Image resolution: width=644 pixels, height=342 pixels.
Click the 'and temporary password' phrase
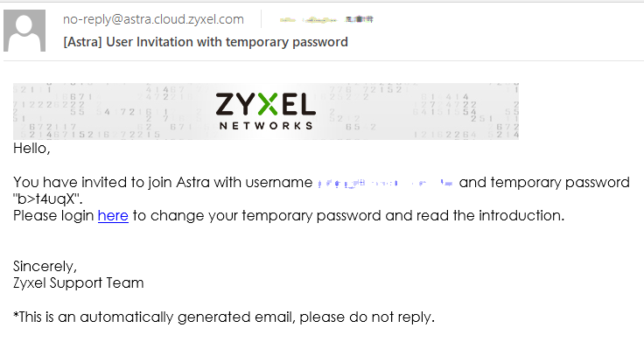tap(544, 182)
